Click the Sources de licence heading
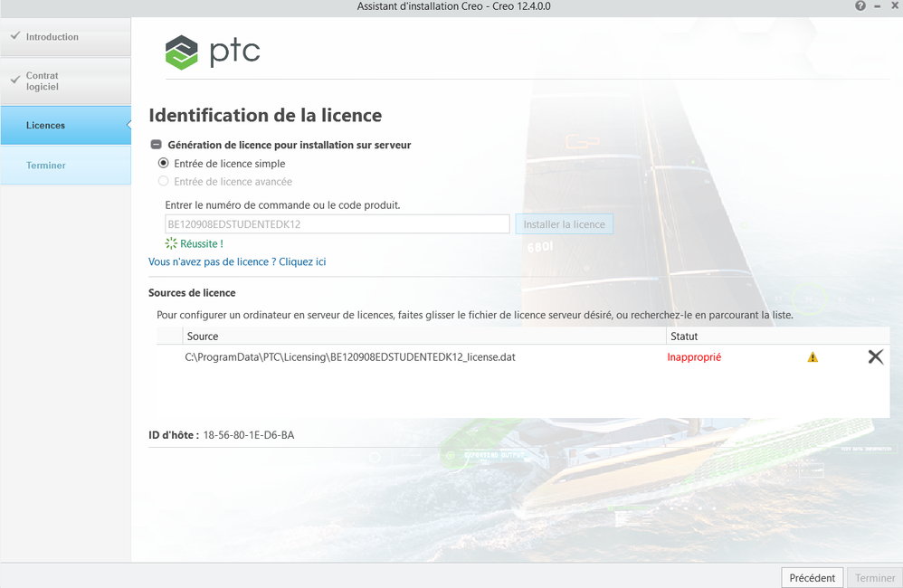The height and width of the screenshot is (588, 903). click(x=192, y=292)
